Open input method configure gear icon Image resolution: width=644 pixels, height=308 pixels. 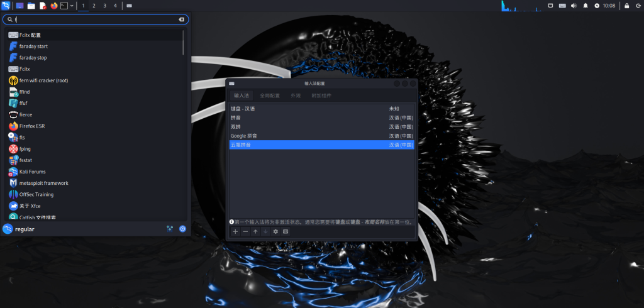coord(275,231)
